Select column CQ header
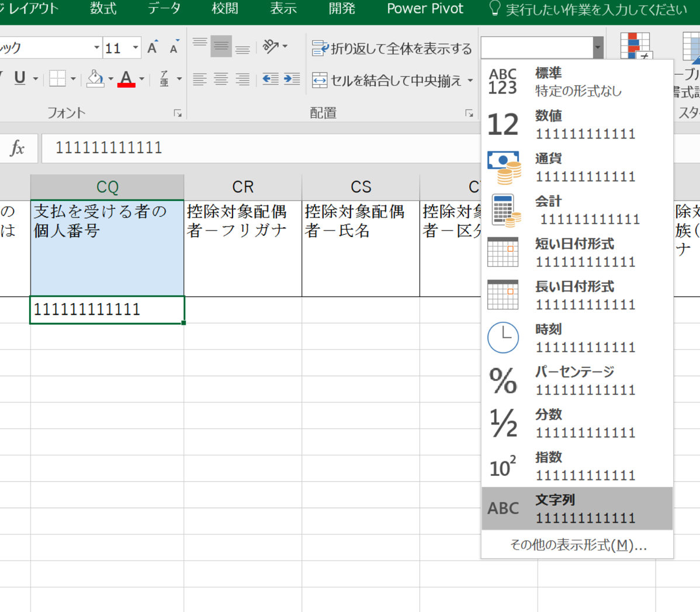Viewport: 700px width, 612px height. click(x=107, y=187)
